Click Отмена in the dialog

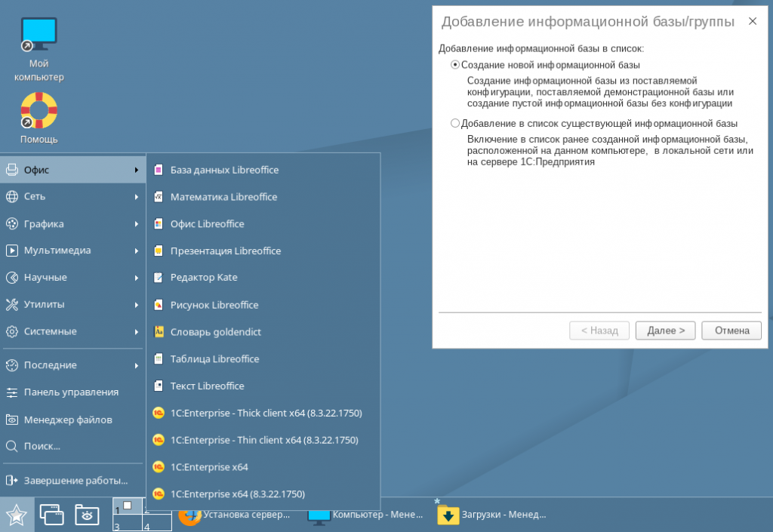pos(731,331)
